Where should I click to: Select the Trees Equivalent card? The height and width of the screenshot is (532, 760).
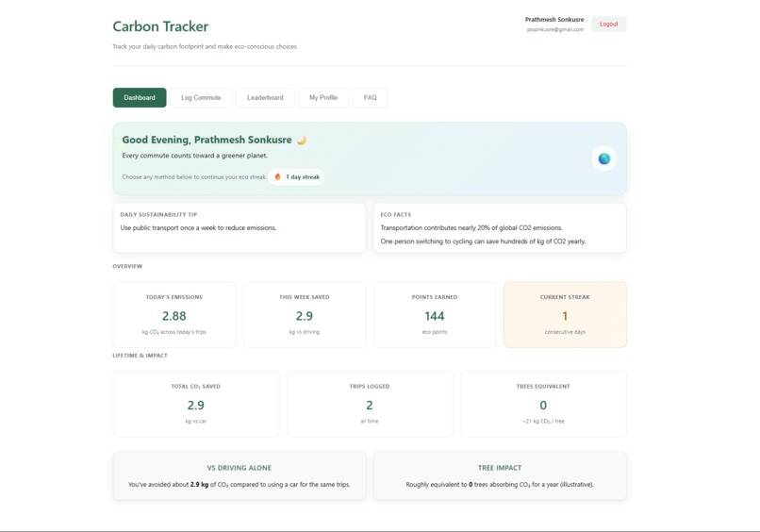coord(543,404)
